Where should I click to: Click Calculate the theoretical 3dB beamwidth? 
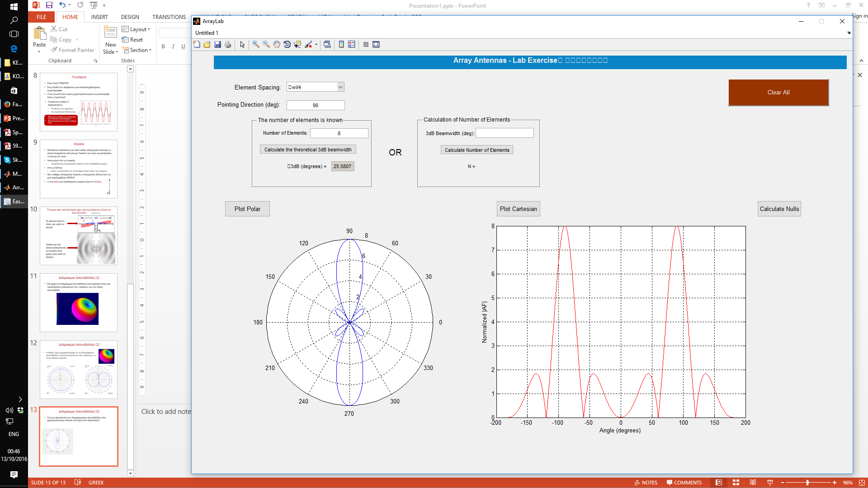click(x=307, y=150)
